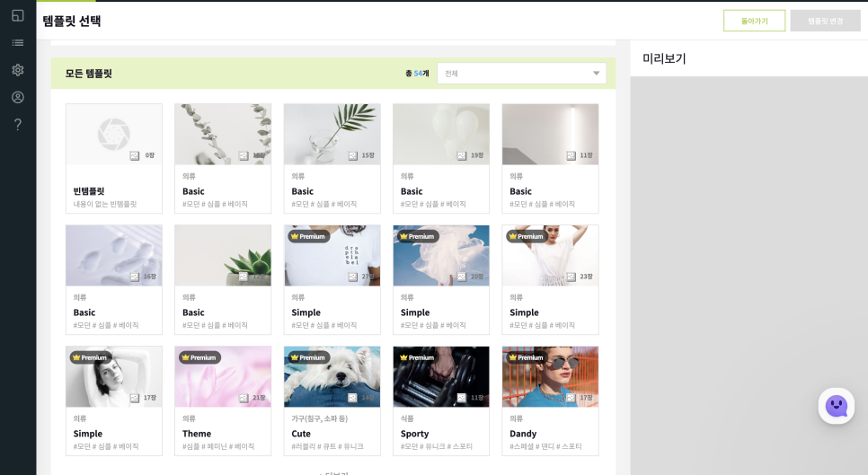
Task: Click image count icon on Theme card
Action: click(244, 398)
